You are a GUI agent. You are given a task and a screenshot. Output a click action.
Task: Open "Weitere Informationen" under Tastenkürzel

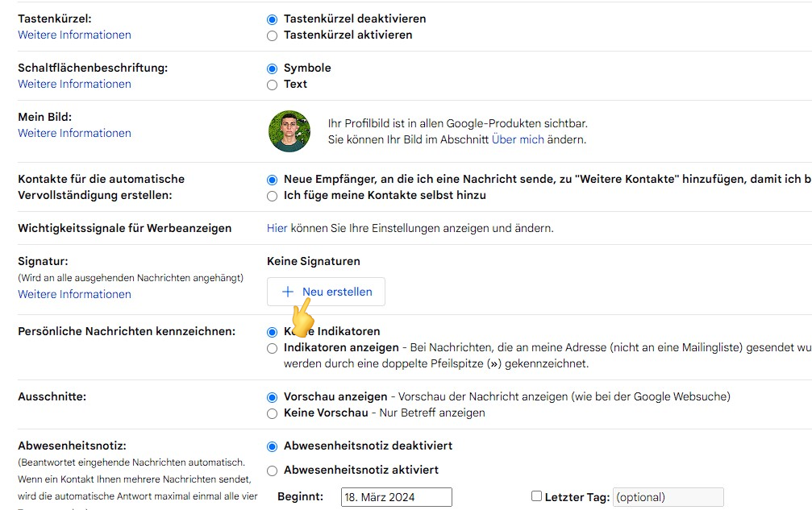pyautogui.click(x=74, y=35)
